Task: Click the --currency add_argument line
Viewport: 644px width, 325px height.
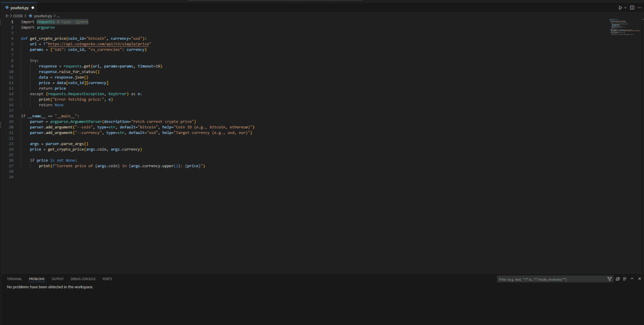Action: coord(141,132)
